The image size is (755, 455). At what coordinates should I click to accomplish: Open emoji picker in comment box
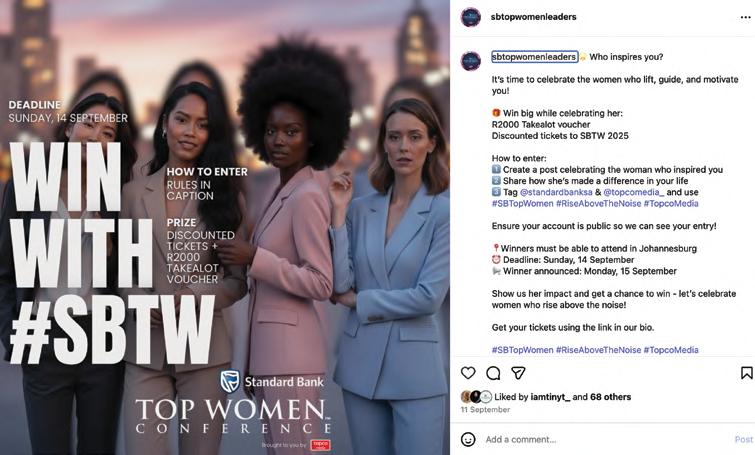coord(468,439)
